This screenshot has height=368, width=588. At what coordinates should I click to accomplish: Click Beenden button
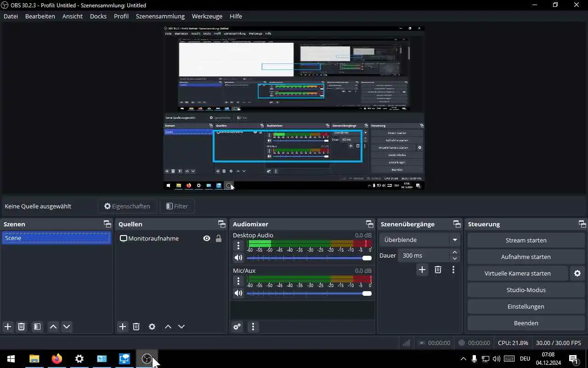526,323
